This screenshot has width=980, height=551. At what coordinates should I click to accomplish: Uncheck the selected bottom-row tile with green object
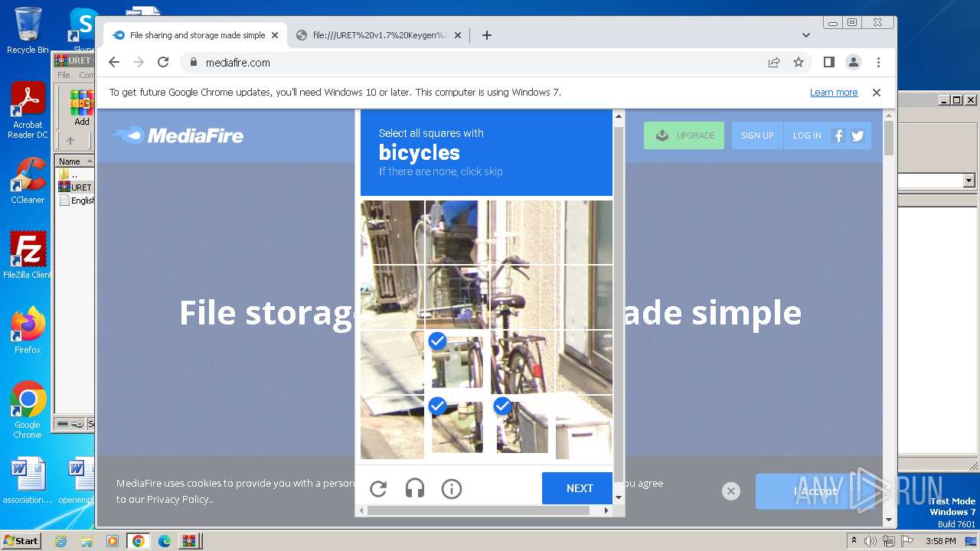(x=456, y=427)
